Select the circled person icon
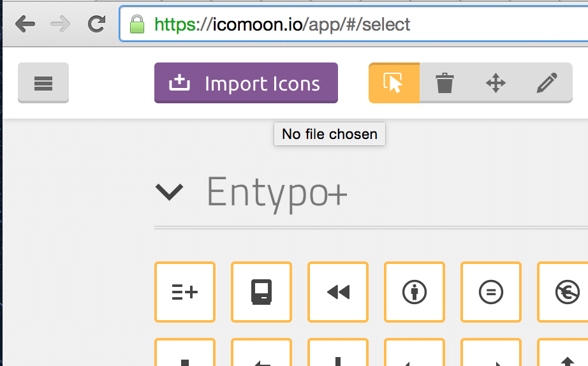 [415, 292]
